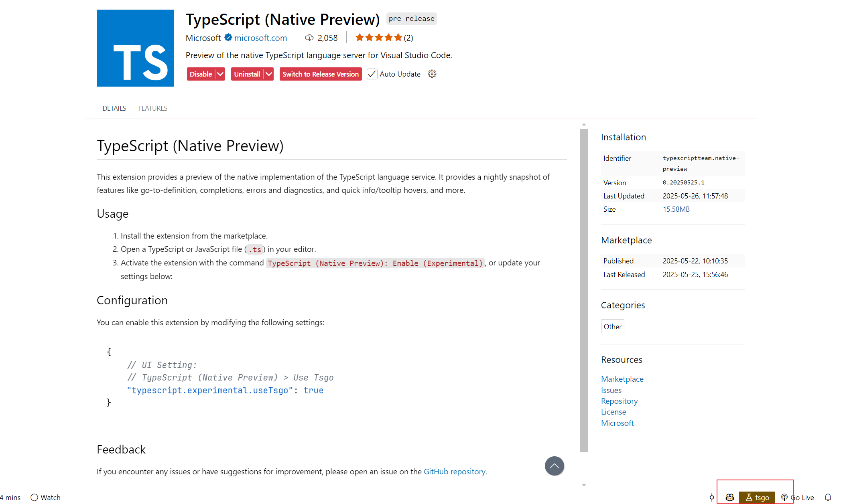Screen dimensions: 841x504
Task: Uncheck the Auto Update checkbox
Action: click(372, 74)
